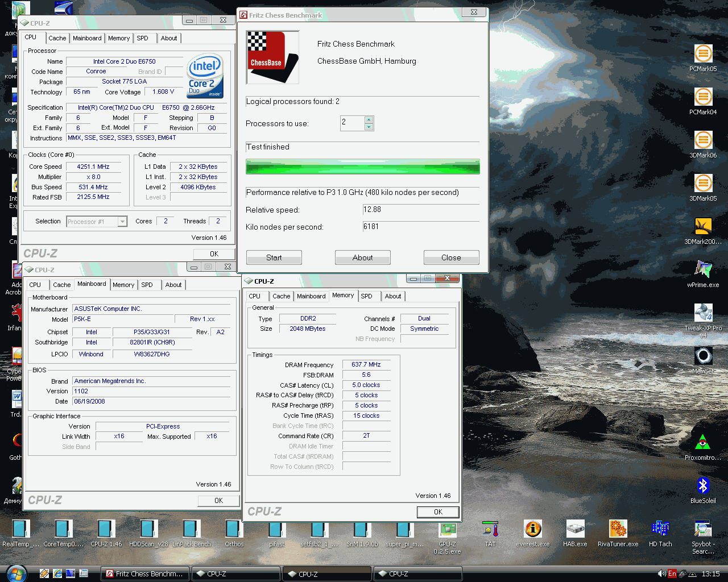
Task: Click the ChessBase logo image
Action: tap(272, 57)
